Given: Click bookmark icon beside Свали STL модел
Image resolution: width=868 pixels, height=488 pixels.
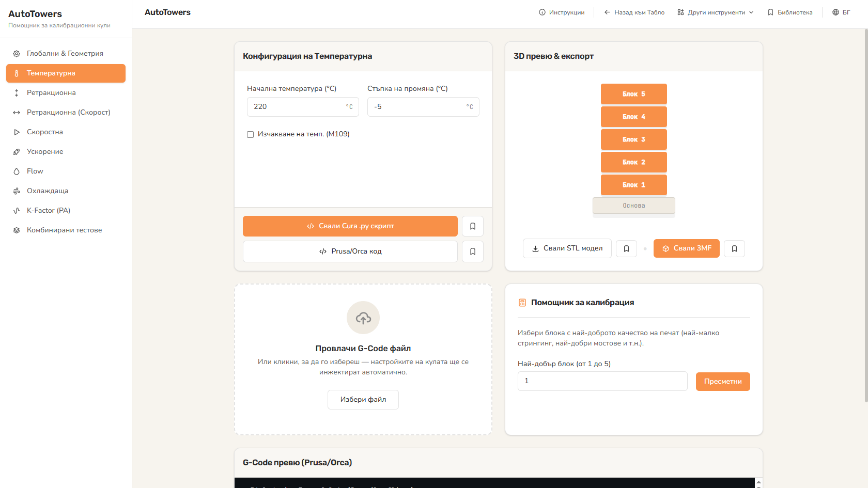Looking at the screenshot, I should [x=626, y=248].
